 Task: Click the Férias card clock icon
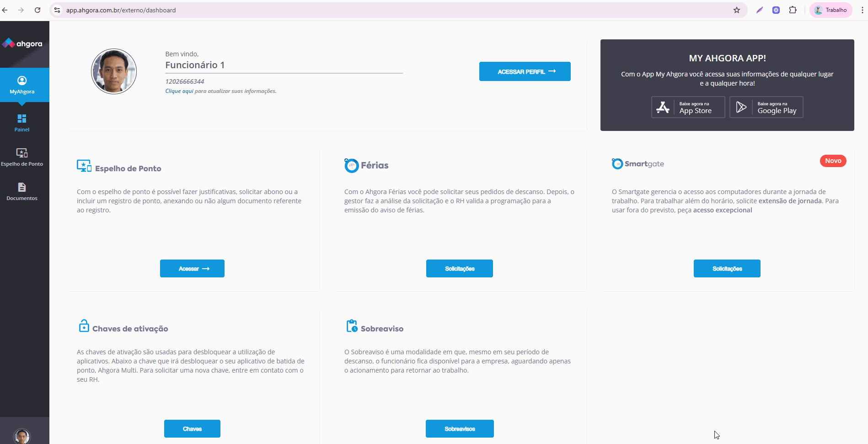click(x=351, y=165)
